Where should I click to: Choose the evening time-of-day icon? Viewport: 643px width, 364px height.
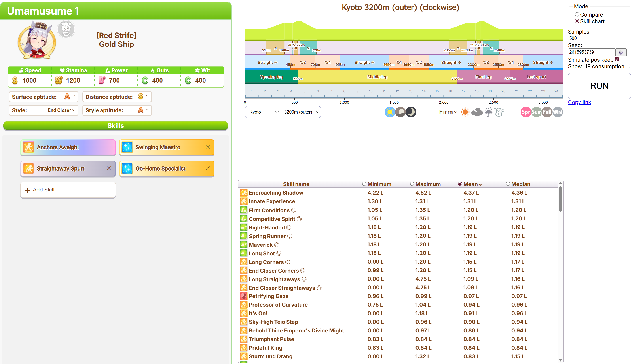pos(400,112)
